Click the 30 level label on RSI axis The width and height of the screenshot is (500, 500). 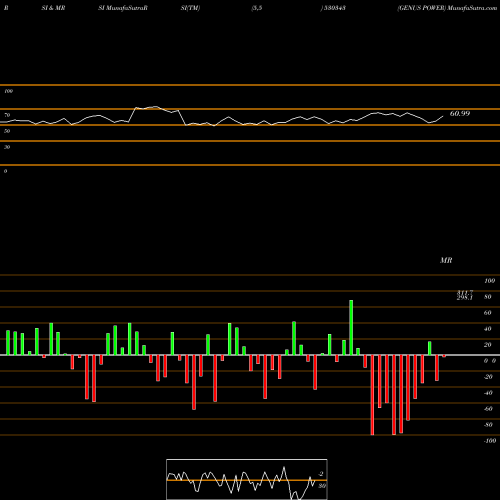(x=7, y=147)
